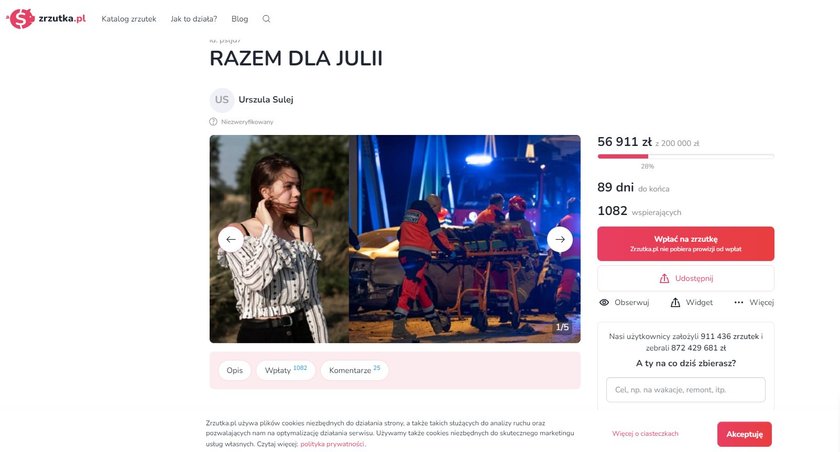This screenshot has height=452, width=840.
Task: Toggle Obserwuj eye icon to follow fundraiser
Action: 604,303
